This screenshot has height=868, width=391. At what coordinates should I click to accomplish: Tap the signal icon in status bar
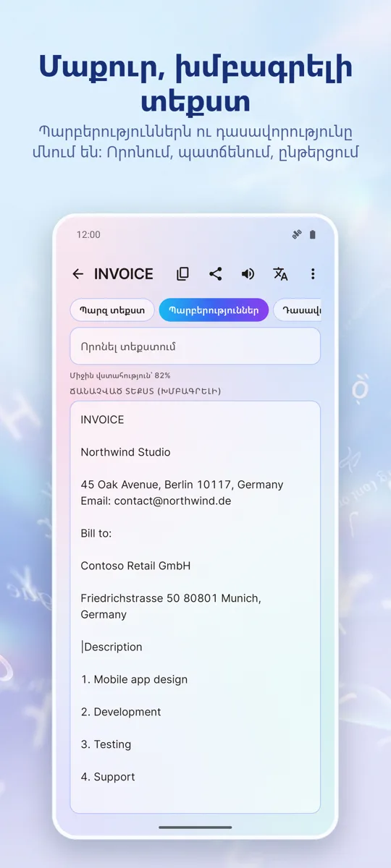pos(296,234)
